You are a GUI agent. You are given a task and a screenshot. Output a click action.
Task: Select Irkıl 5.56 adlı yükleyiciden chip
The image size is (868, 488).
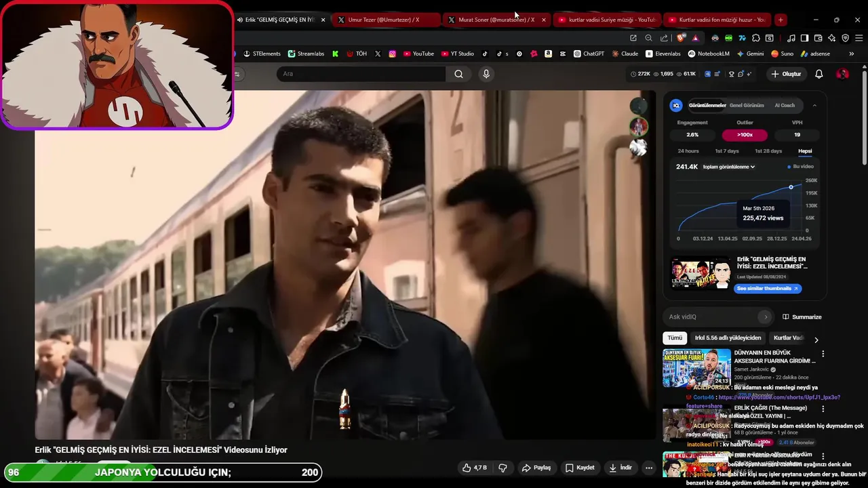(x=728, y=338)
